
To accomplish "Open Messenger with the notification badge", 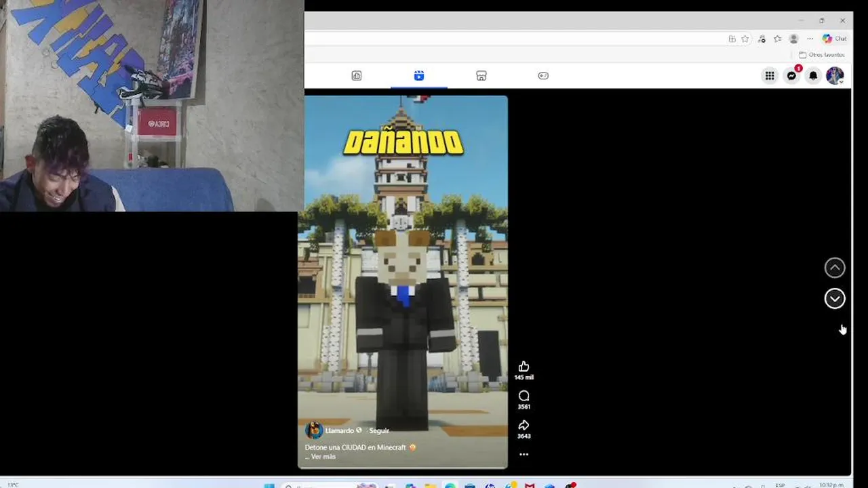I will (791, 76).
